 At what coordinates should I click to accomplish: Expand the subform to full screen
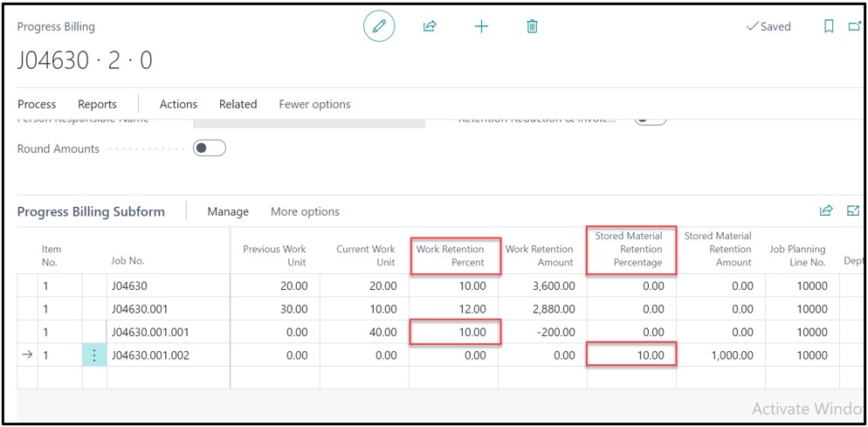(853, 210)
